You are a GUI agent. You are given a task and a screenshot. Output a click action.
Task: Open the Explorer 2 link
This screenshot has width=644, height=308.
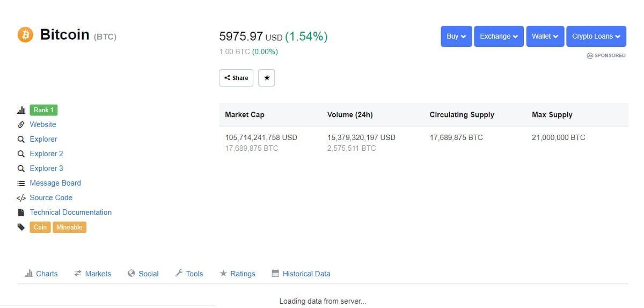click(x=46, y=153)
